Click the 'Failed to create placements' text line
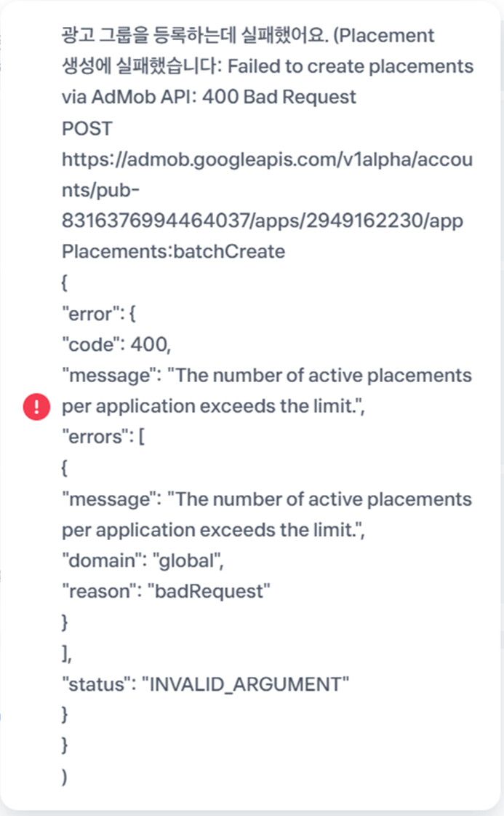504x816 pixels. point(351,67)
